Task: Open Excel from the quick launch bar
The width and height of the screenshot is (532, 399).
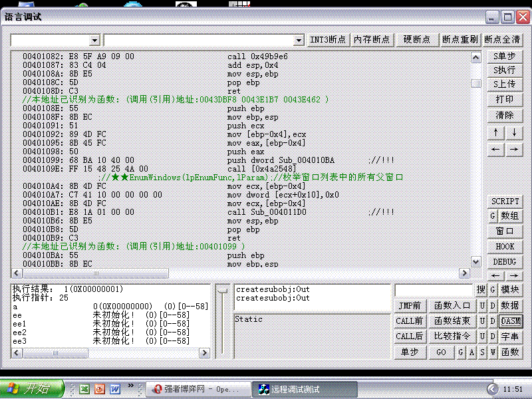Action: [84, 389]
